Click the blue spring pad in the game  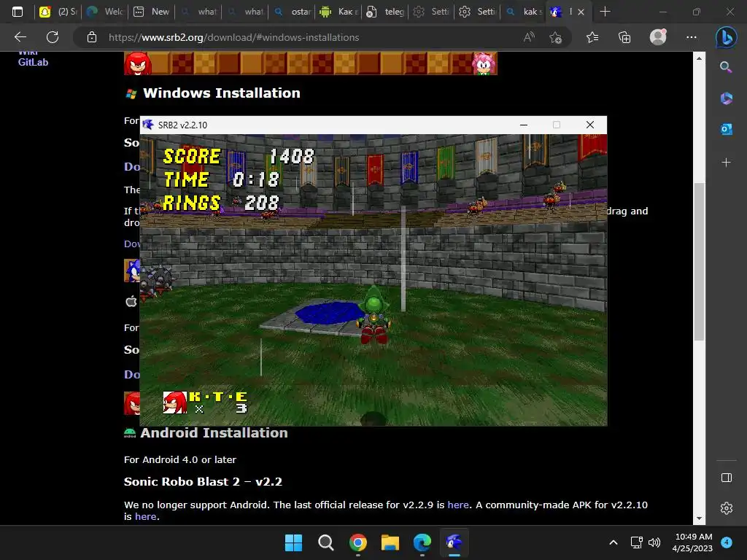(329, 313)
